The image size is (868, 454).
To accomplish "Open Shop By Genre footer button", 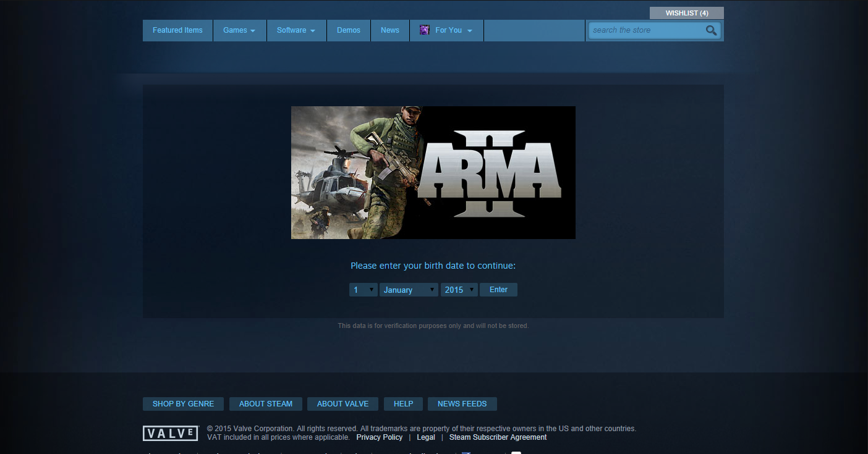I will coord(184,404).
